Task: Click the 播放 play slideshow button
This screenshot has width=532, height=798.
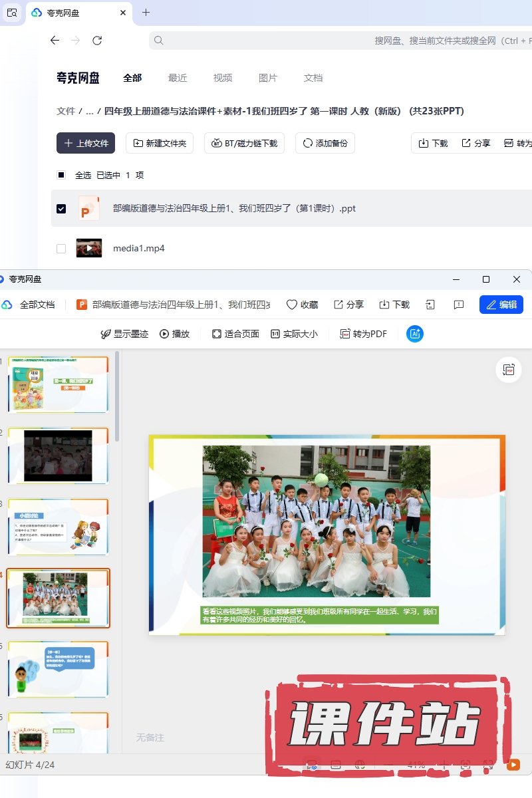Action: (x=174, y=334)
